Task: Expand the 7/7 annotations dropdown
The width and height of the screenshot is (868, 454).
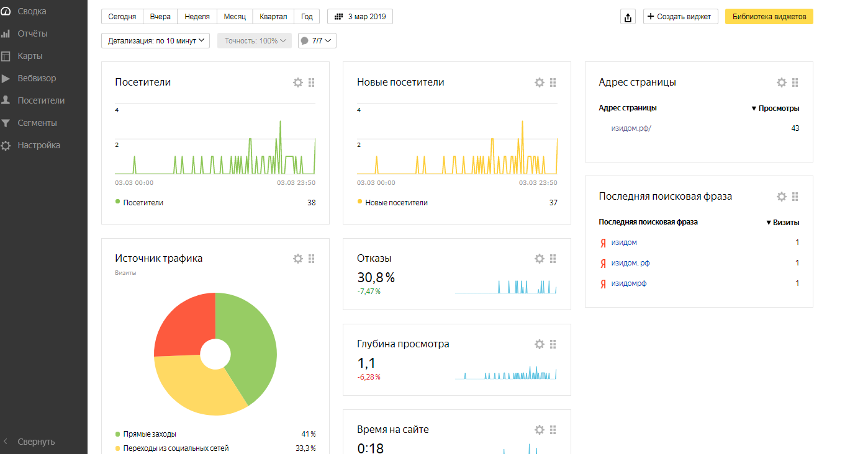Action: point(317,41)
